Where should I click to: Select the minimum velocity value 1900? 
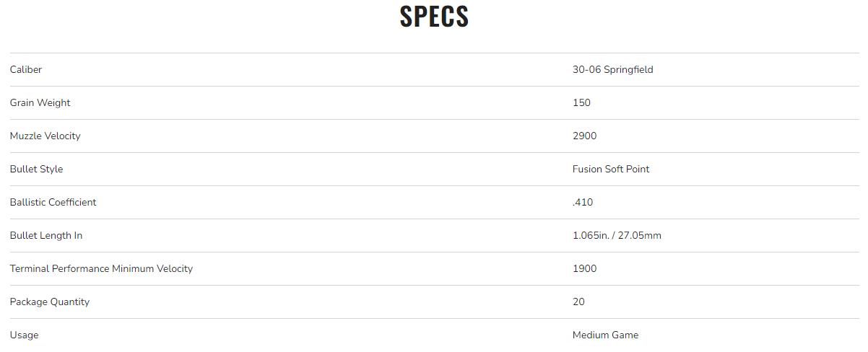584,269
